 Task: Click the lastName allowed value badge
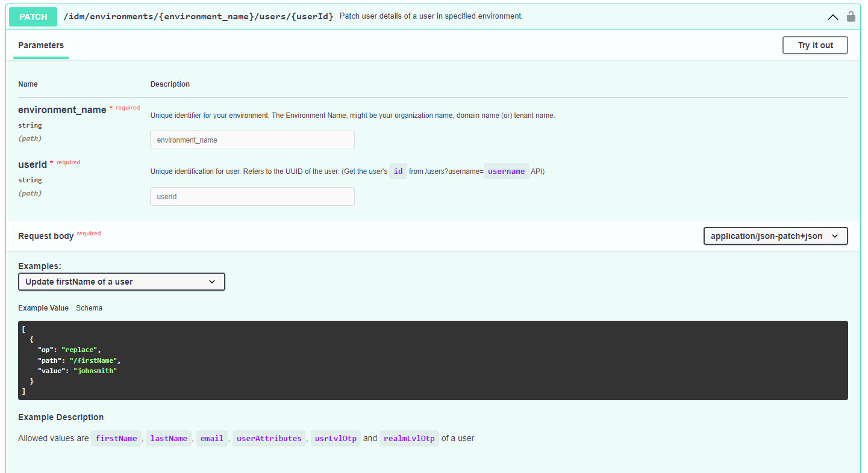169,438
